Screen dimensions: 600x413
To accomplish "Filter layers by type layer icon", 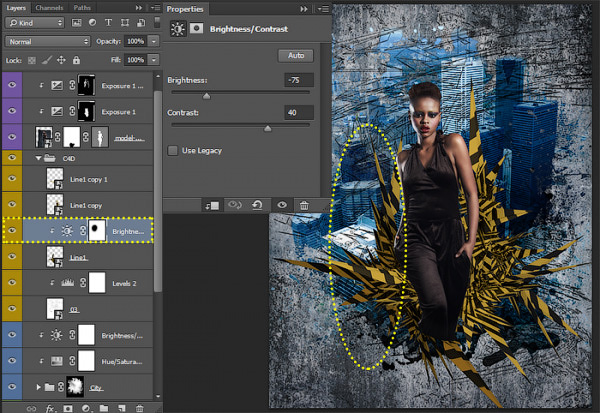I will click(x=109, y=23).
